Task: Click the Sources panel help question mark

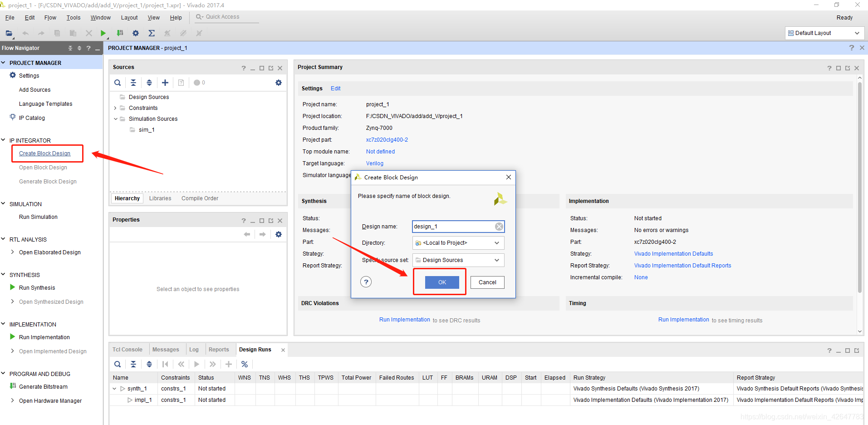Action: tap(244, 68)
